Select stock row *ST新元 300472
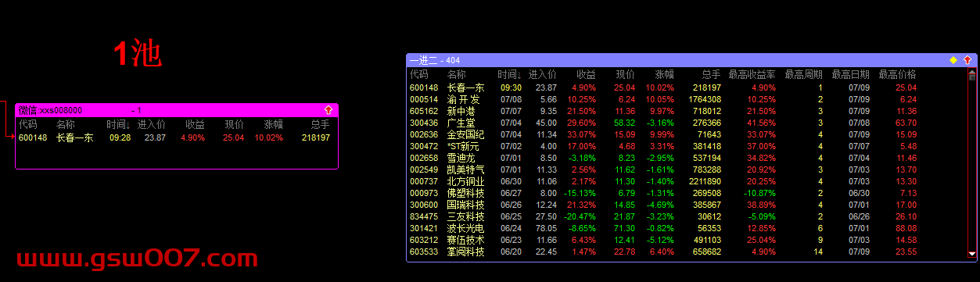Screen dimensions: 980x282 [x=688, y=147]
